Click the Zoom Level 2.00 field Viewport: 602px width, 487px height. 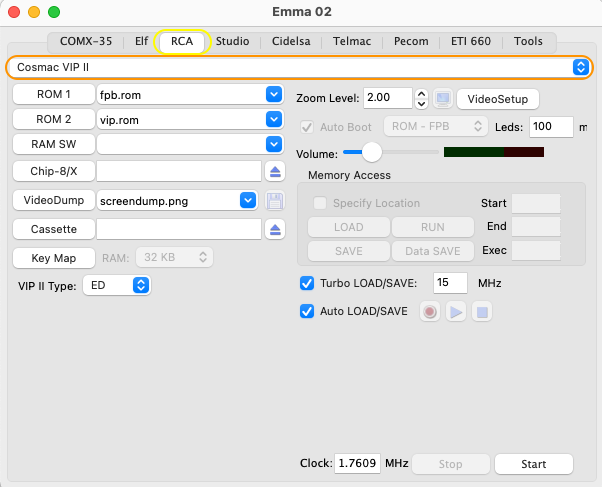coord(388,98)
